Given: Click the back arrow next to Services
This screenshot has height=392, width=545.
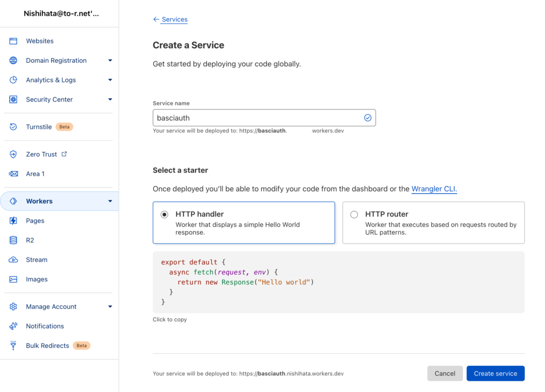Looking at the screenshot, I should [156, 20].
